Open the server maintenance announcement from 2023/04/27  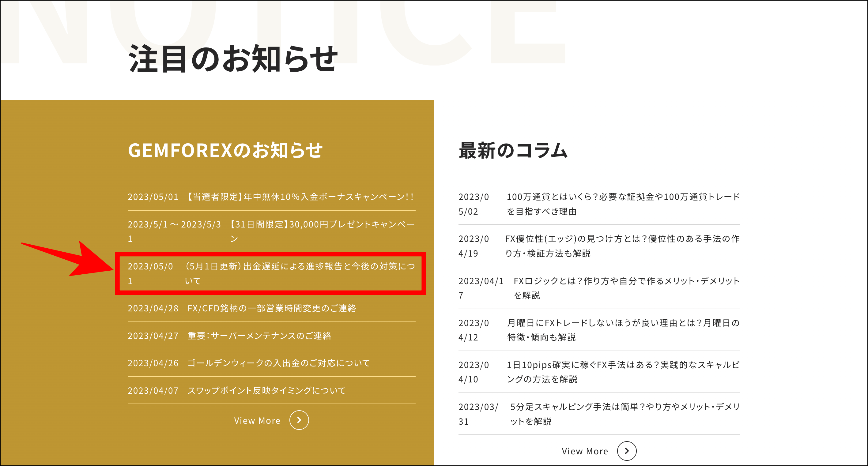click(x=259, y=336)
